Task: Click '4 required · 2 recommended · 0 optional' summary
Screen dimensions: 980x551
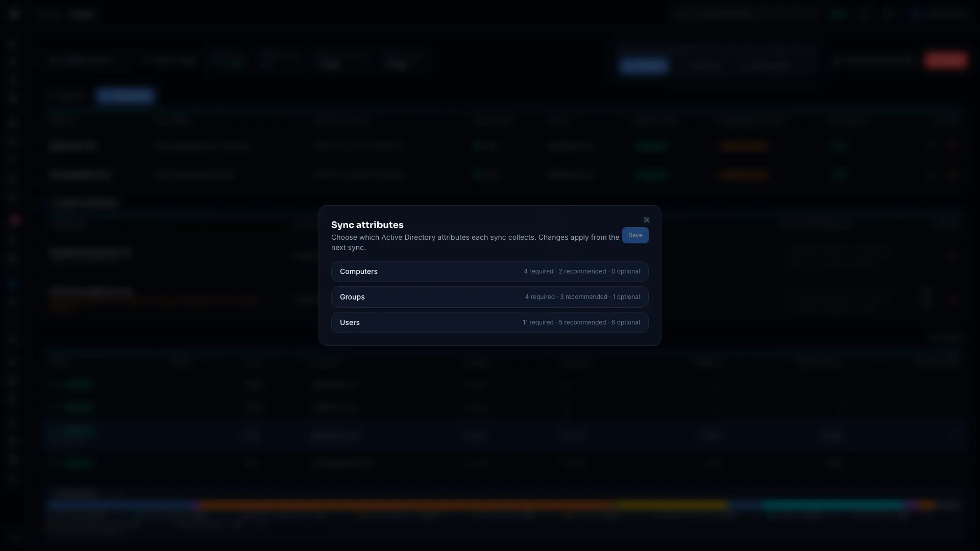Action: pos(581,271)
